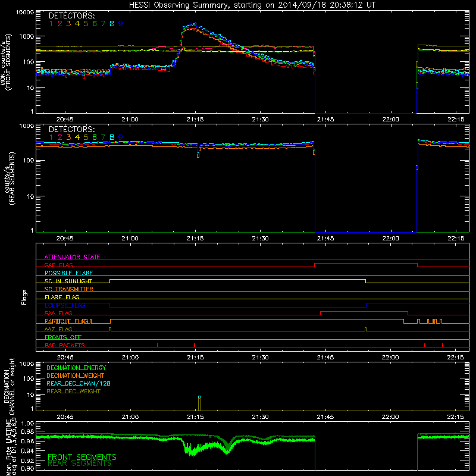Viewport: 476px width, 476px height.
Task: Select the magenta detector number 2 in the rear segments legend
Action: click(60, 137)
